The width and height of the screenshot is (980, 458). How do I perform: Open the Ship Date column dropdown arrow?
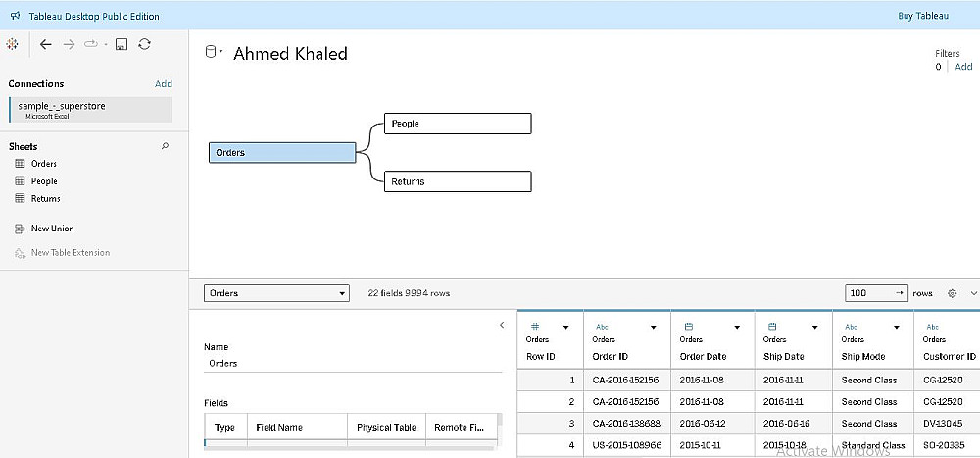click(815, 328)
